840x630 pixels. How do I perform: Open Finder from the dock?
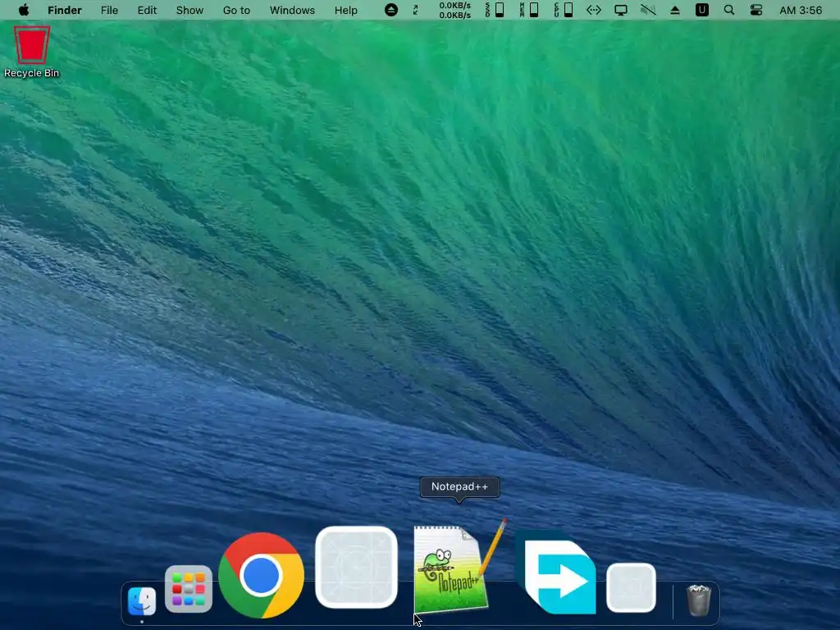[x=142, y=601]
